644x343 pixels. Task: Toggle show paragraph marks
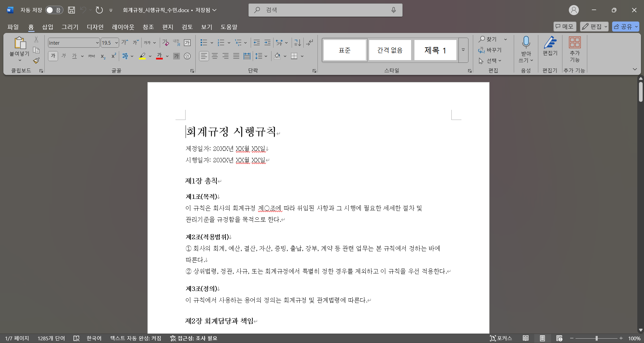click(x=309, y=43)
